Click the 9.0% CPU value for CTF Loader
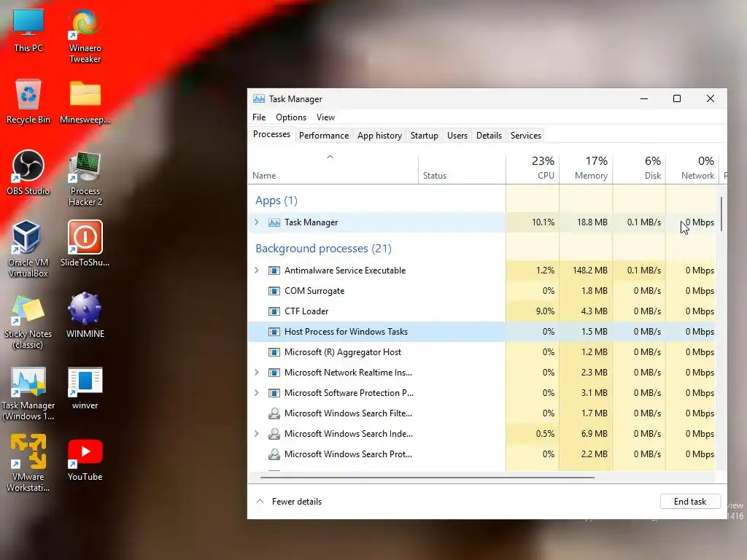The width and height of the screenshot is (747, 560). click(545, 311)
